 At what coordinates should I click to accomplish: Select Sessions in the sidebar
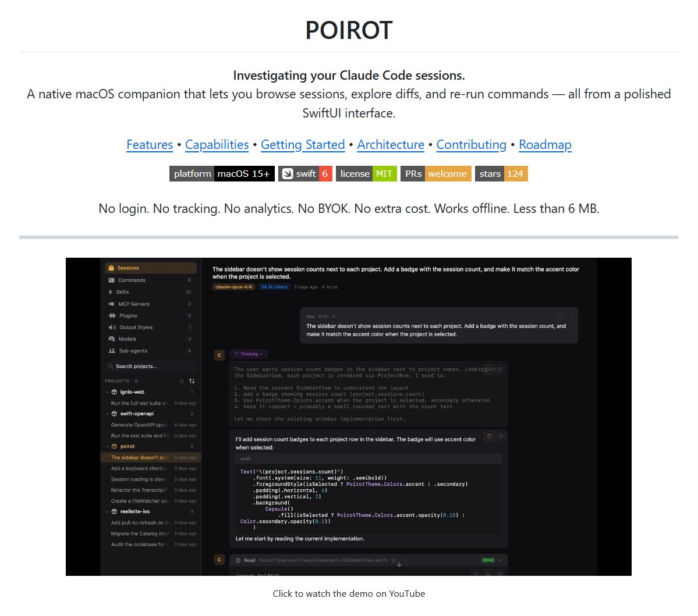[150, 268]
